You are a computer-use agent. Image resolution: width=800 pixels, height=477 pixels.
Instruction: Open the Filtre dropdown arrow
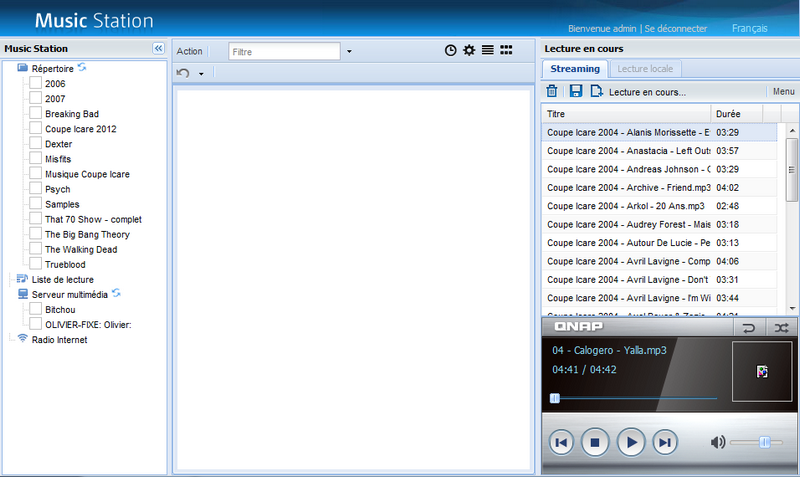[x=349, y=52]
